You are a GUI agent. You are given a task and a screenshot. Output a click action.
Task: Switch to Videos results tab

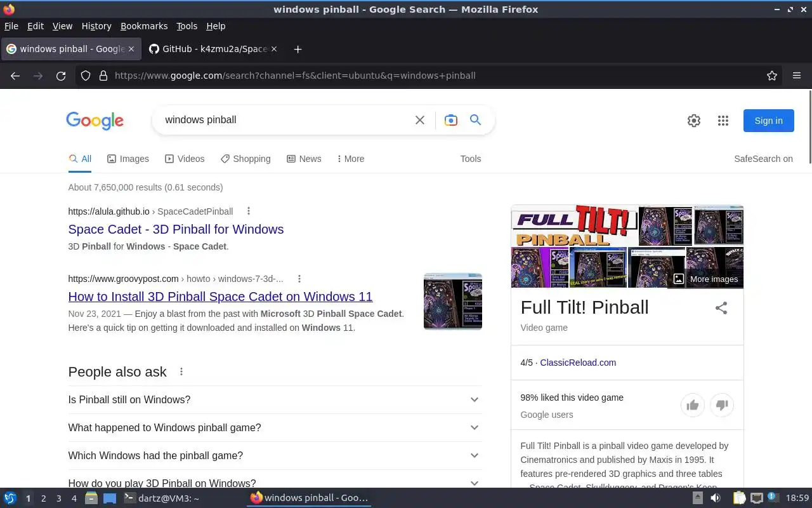pos(185,159)
